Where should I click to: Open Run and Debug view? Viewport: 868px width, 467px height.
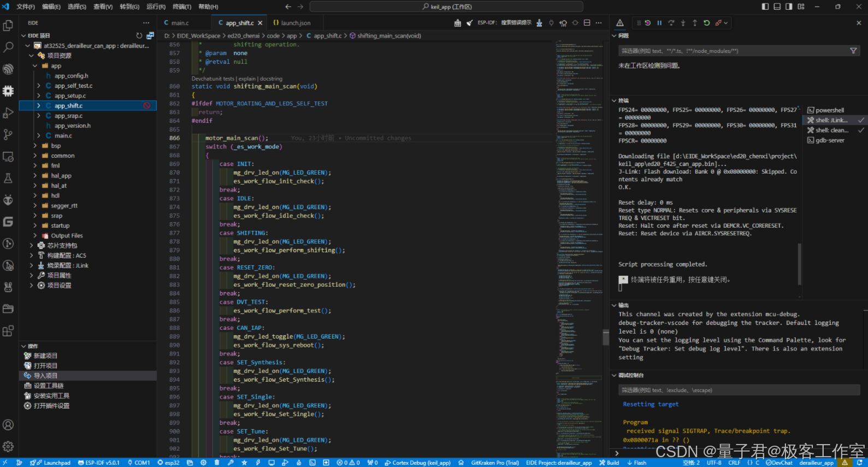8,113
